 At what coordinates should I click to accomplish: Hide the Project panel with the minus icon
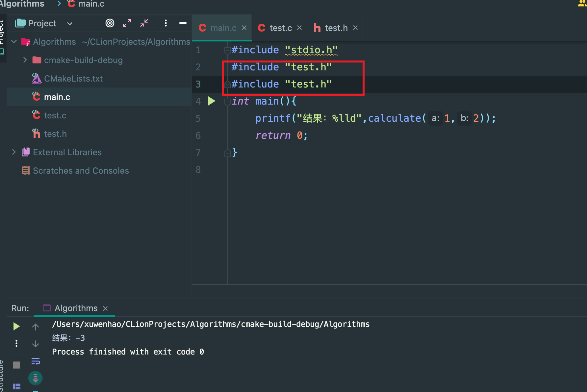[x=183, y=23]
